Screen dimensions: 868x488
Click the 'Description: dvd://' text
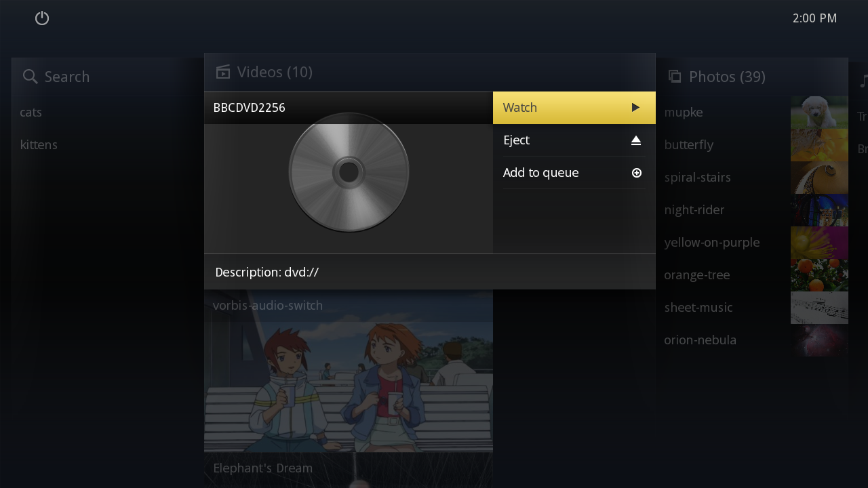[x=267, y=272]
